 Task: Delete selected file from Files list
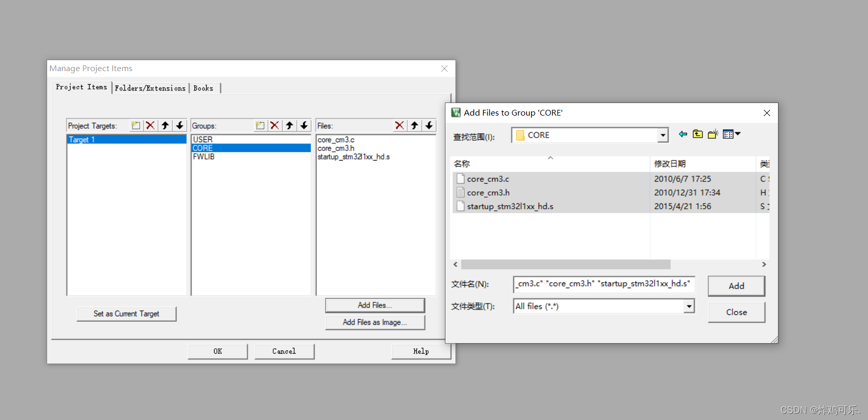[399, 126]
